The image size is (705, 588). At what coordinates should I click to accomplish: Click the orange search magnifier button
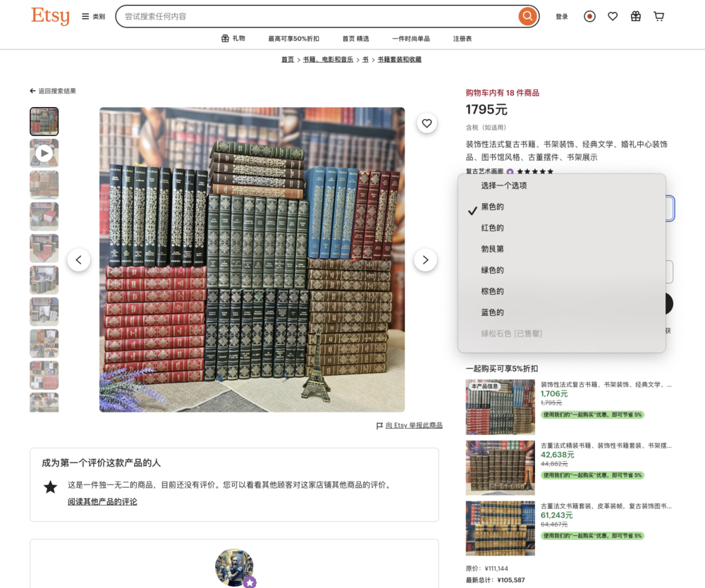click(x=527, y=16)
